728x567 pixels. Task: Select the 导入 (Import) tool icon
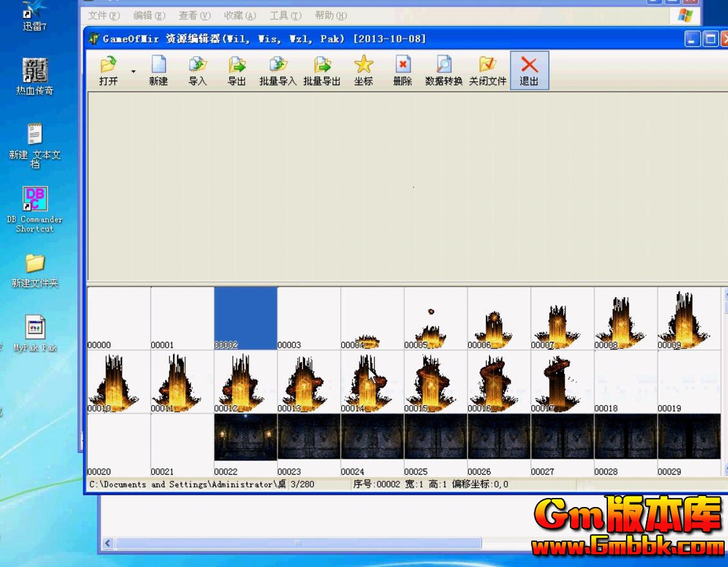coord(197,65)
